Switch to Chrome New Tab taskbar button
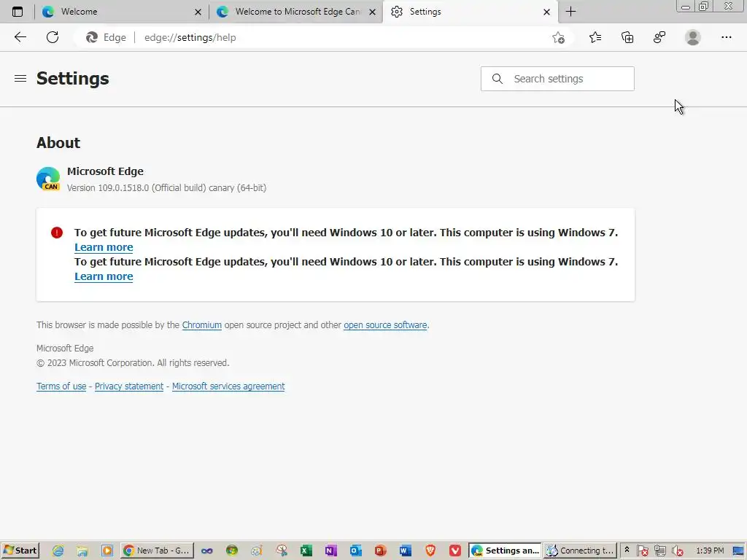This screenshot has height=560, width=747. pos(157,551)
